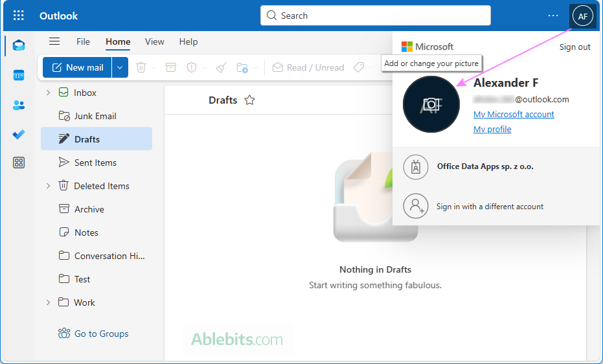Screen dimensions: 603x364
Task: Expand the New mail dropdown arrow
Action: pos(120,67)
